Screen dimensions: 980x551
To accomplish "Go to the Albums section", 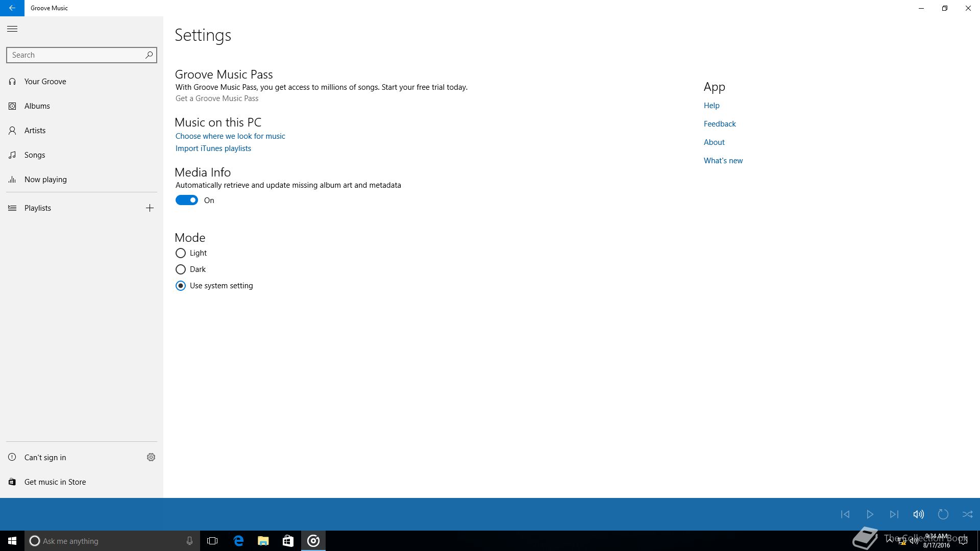I will (82, 106).
